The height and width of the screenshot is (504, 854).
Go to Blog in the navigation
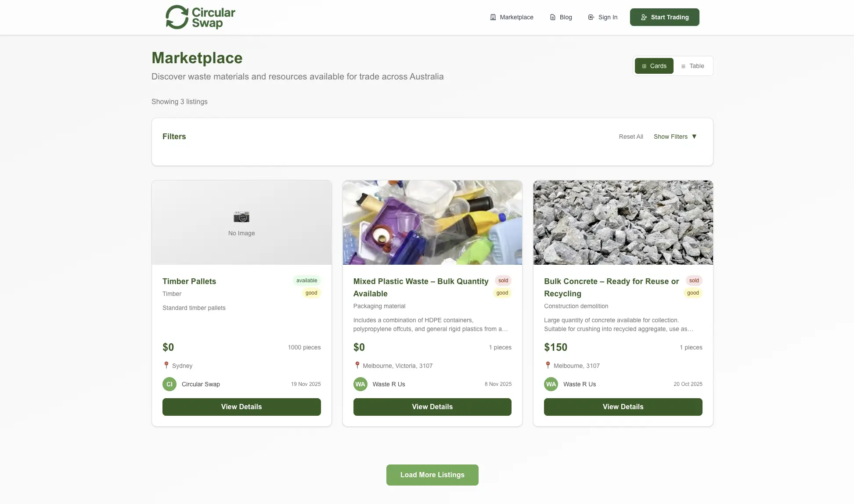tap(566, 17)
